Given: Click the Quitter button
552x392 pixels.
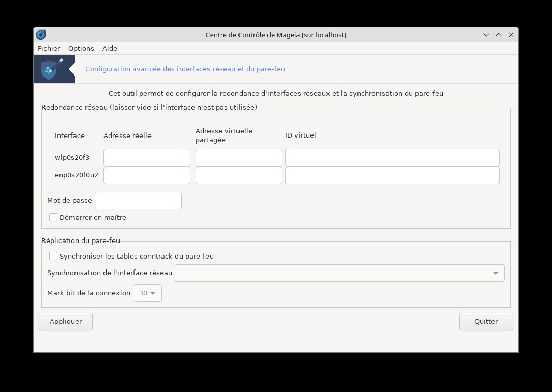Looking at the screenshot, I should tap(486, 322).
